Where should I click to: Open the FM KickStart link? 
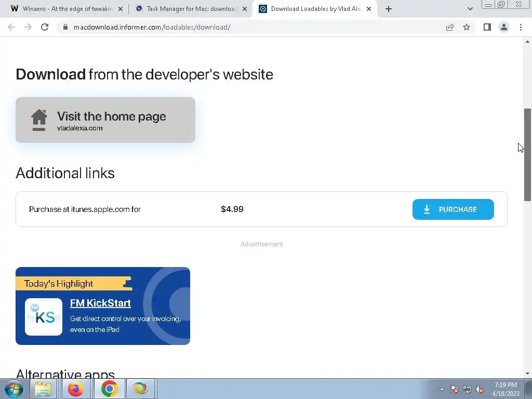pos(100,303)
